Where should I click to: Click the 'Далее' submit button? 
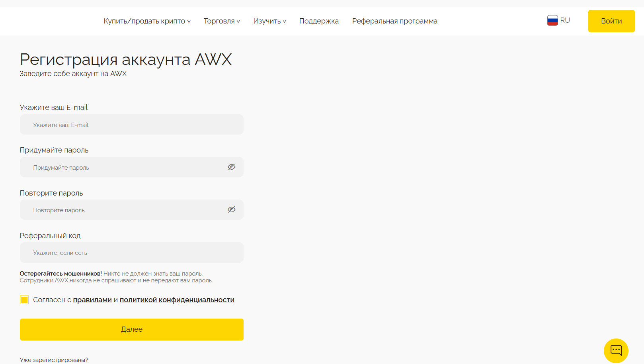131,329
